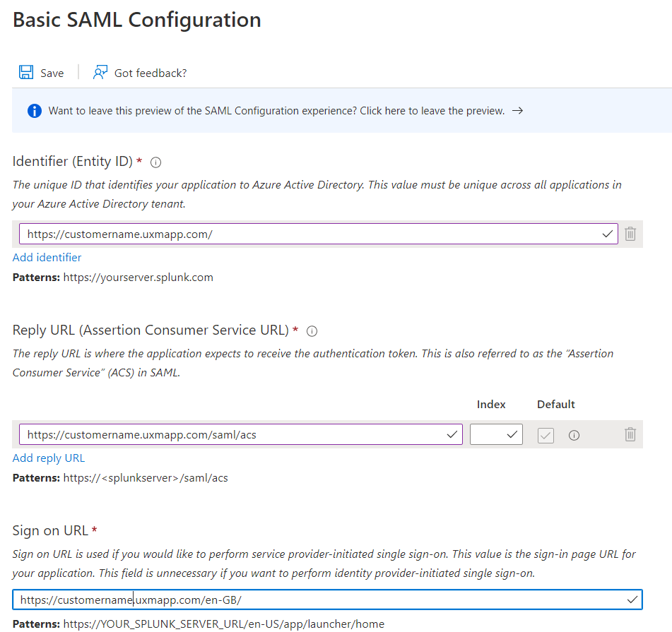This screenshot has width=672, height=632.
Task: Open the Got feedback? option
Action: (150, 73)
